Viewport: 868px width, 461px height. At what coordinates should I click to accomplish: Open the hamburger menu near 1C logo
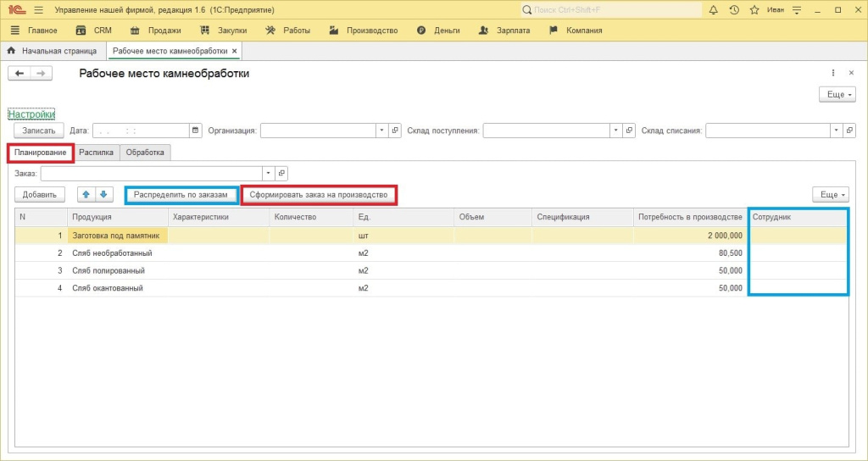point(38,10)
